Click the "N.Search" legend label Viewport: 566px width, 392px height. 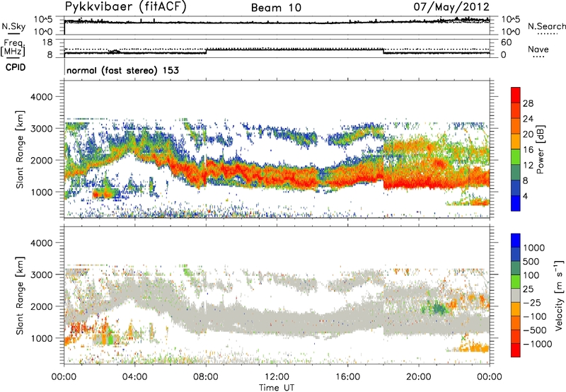[546, 26]
